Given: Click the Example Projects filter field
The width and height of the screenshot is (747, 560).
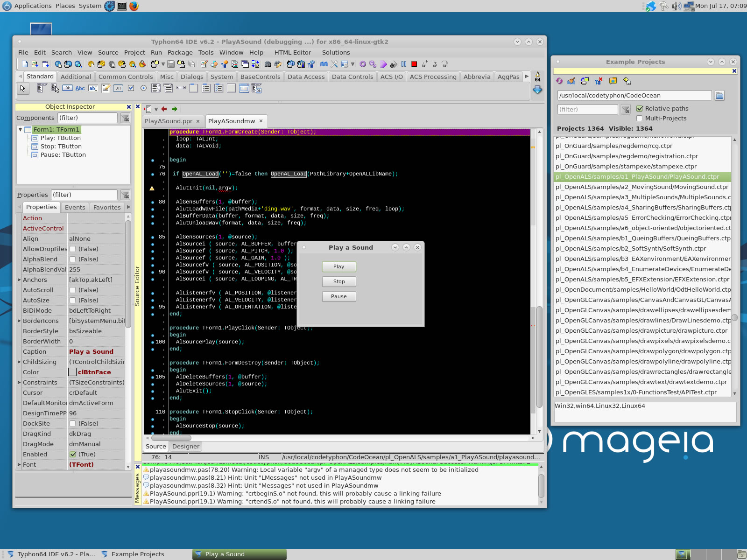Looking at the screenshot, I should (587, 110).
